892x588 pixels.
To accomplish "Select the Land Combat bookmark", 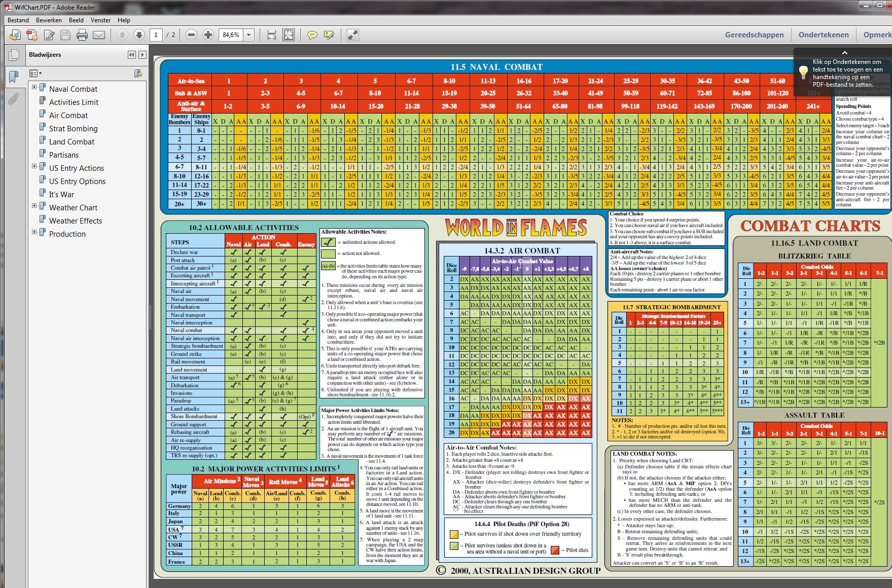I will 72,141.
